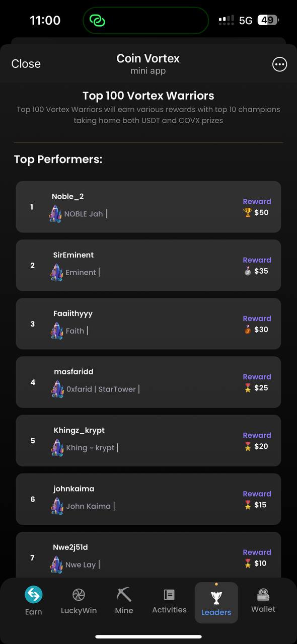Open the Earn section icon
This screenshot has height=644, width=297.
(x=33, y=595)
